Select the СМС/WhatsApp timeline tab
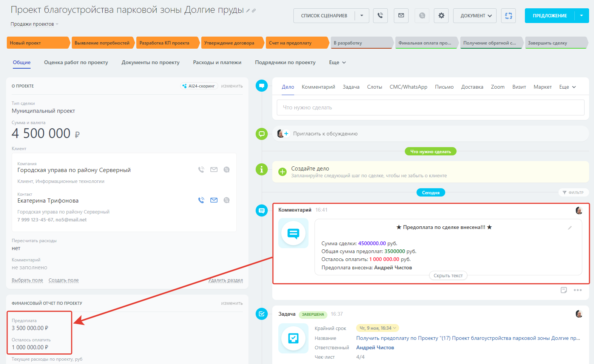Viewport: 594px width, 364px height. [409, 87]
